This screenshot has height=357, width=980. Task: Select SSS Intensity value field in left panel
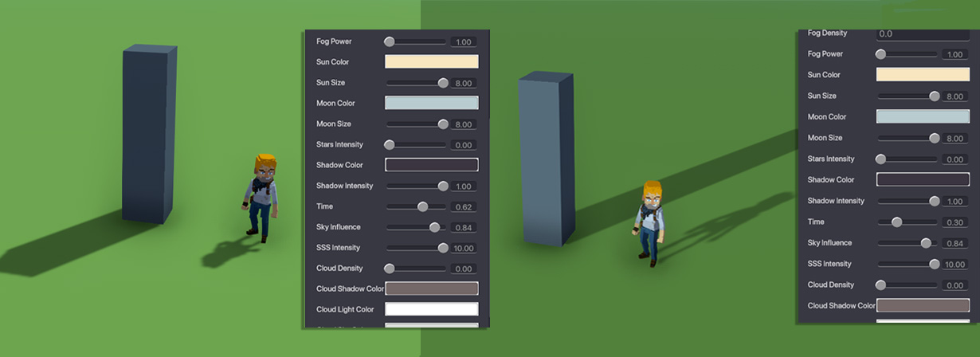tap(463, 249)
